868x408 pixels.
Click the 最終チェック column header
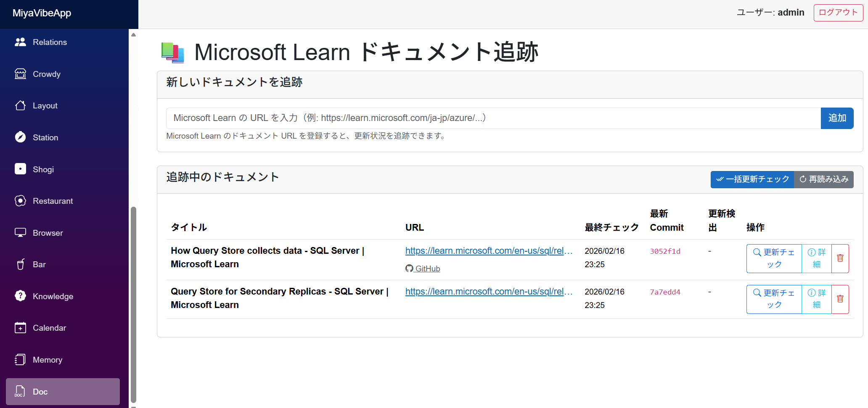click(x=612, y=227)
